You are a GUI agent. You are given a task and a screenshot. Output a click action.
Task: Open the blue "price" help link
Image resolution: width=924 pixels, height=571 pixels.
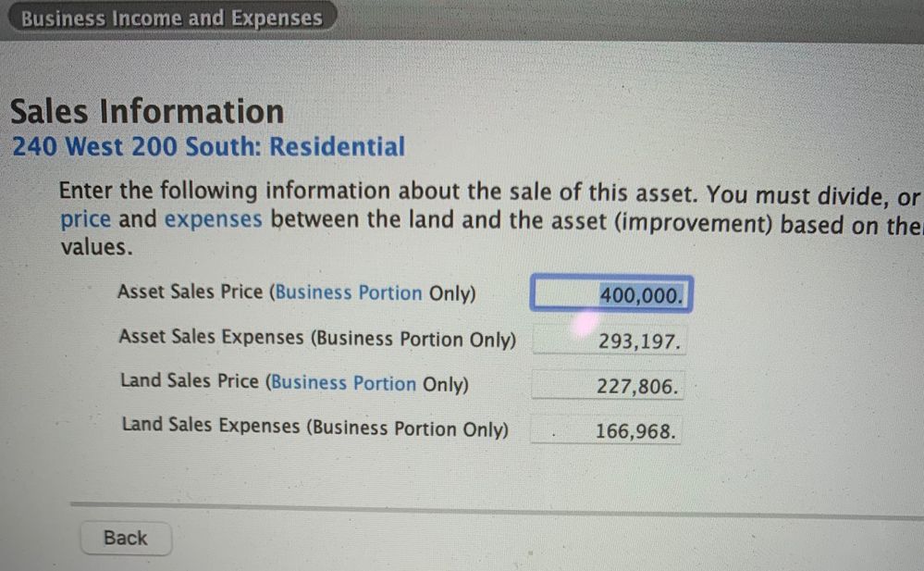pos(85,220)
